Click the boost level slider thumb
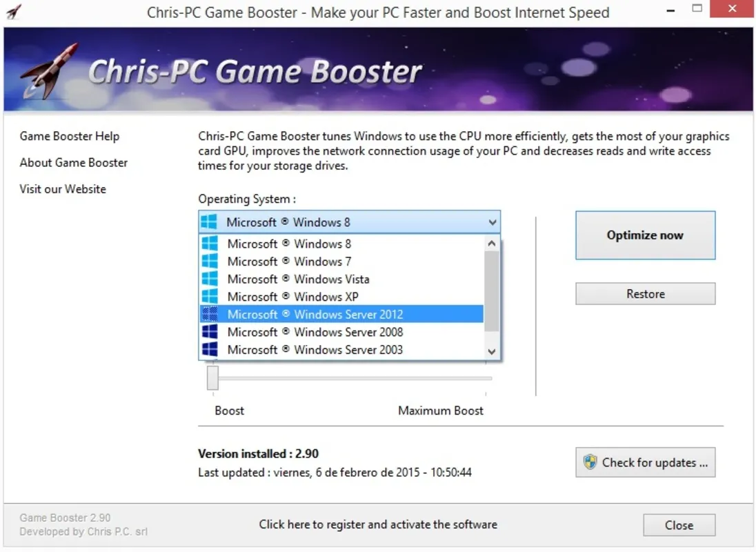Screen dimensions: 756x552 [x=212, y=377]
